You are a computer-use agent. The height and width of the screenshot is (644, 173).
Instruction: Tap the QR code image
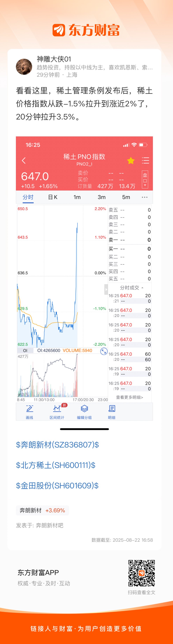pos(142,573)
